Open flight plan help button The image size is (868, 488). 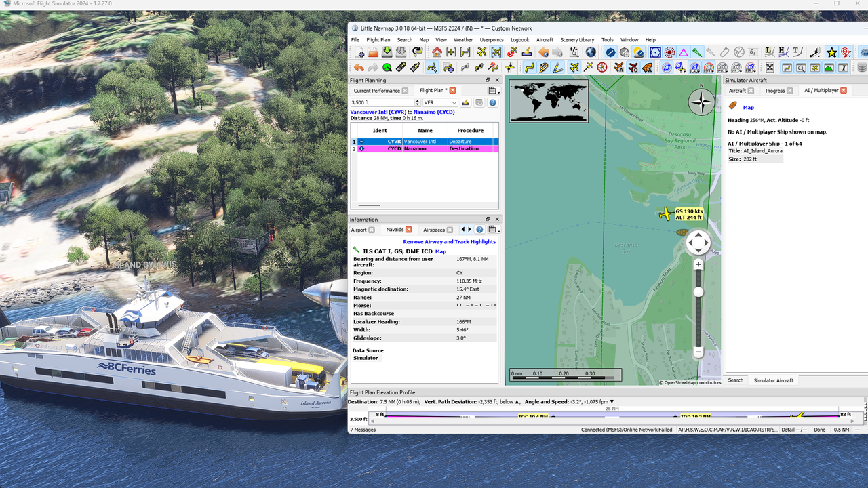493,103
